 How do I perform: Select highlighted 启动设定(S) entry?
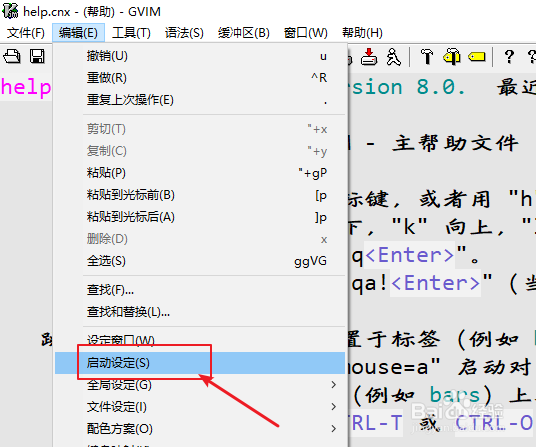click(x=200, y=363)
